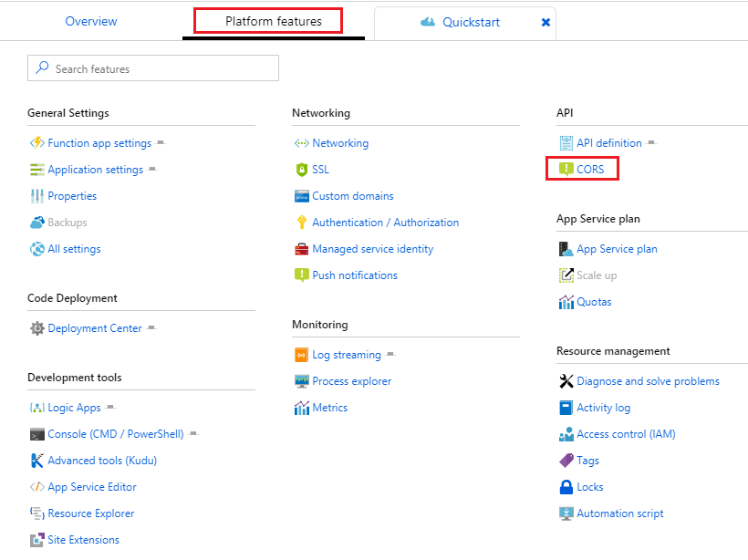Focus the Search features input box
The width and height of the screenshot is (748, 560).
click(x=160, y=68)
